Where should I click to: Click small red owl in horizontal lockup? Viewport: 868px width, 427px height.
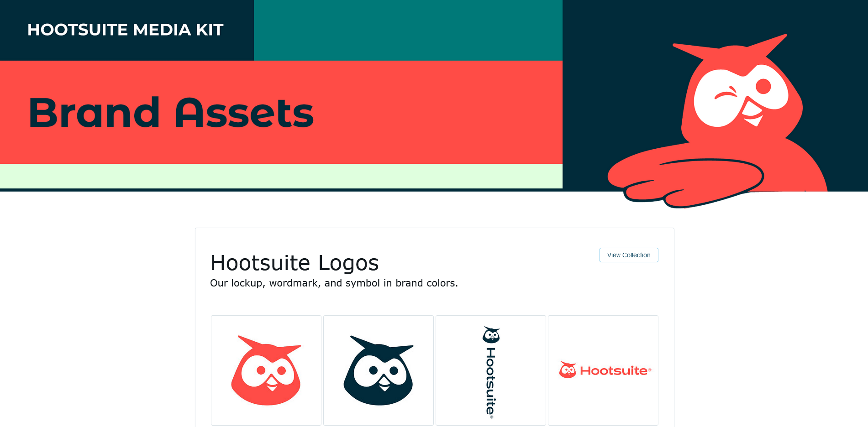568,370
